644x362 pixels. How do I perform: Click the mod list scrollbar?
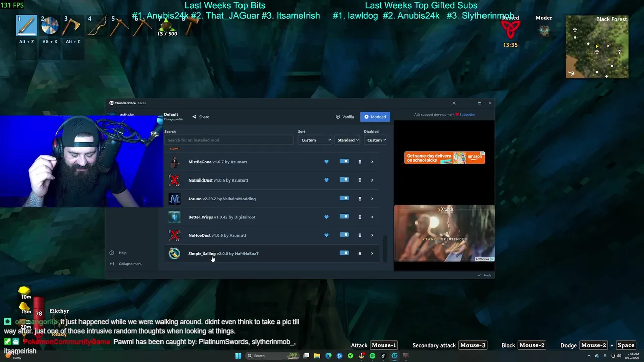click(386, 248)
